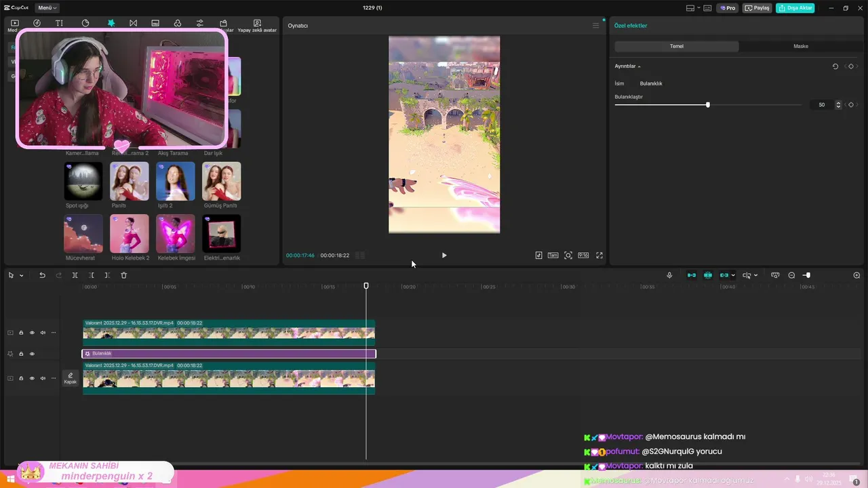Open the preview axis dropdown arrow

pos(755,276)
